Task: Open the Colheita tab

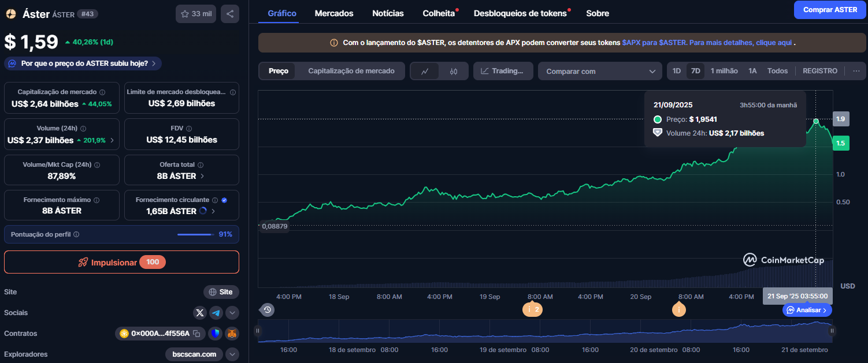Action: click(x=439, y=13)
